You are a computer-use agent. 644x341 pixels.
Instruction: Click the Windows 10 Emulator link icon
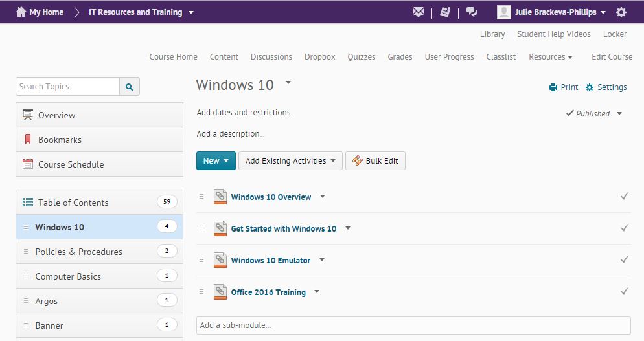point(220,259)
